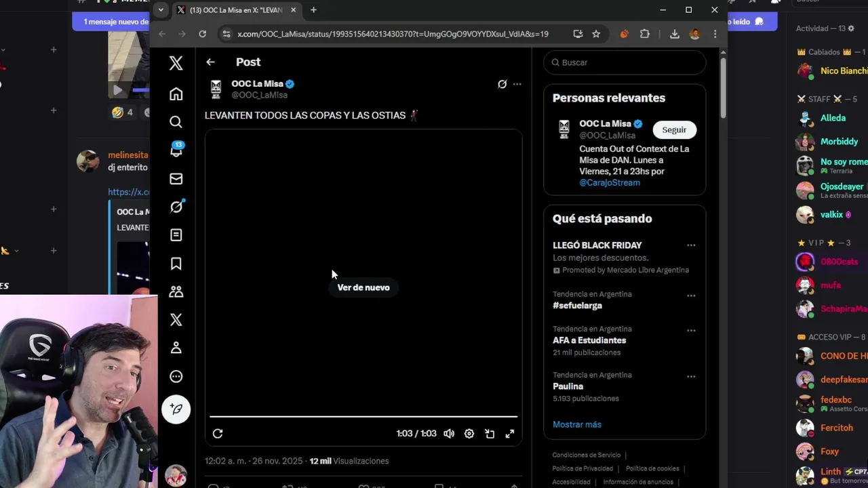This screenshot has height=488, width=868.
Task: Open Política de Privacidad footer link
Action: click(x=583, y=468)
